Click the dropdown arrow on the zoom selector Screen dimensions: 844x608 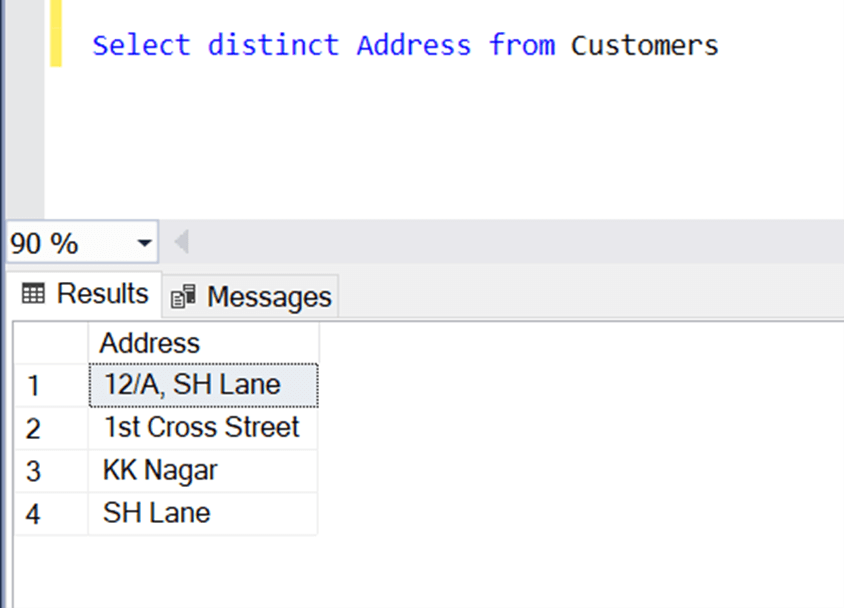coord(145,242)
